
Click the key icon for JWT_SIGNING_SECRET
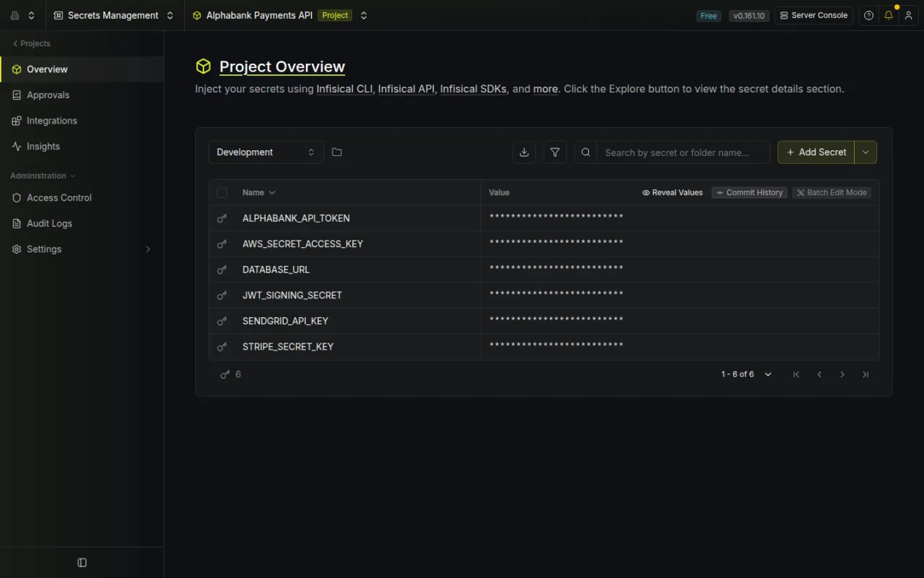[222, 296]
